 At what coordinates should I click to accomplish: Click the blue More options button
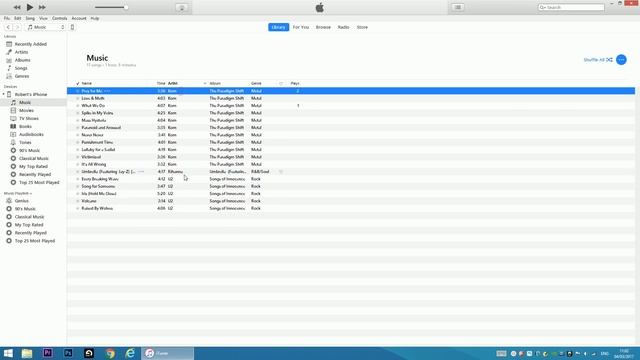pyautogui.click(x=621, y=60)
